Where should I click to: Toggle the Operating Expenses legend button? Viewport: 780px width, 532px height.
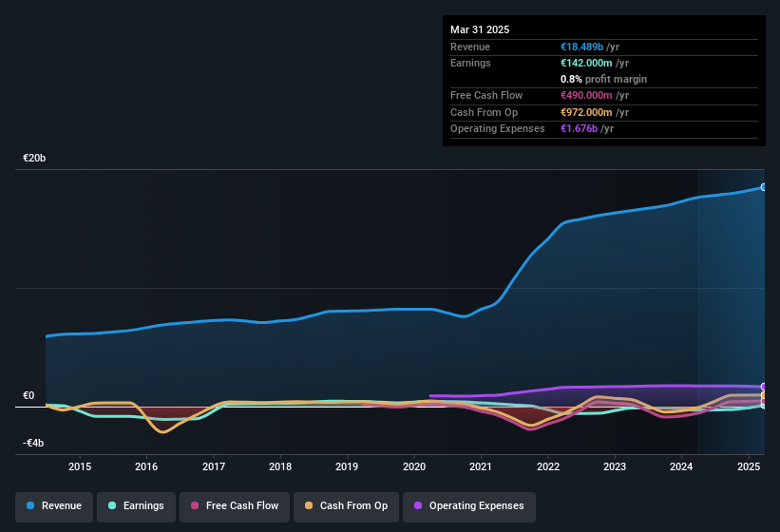coord(469,507)
